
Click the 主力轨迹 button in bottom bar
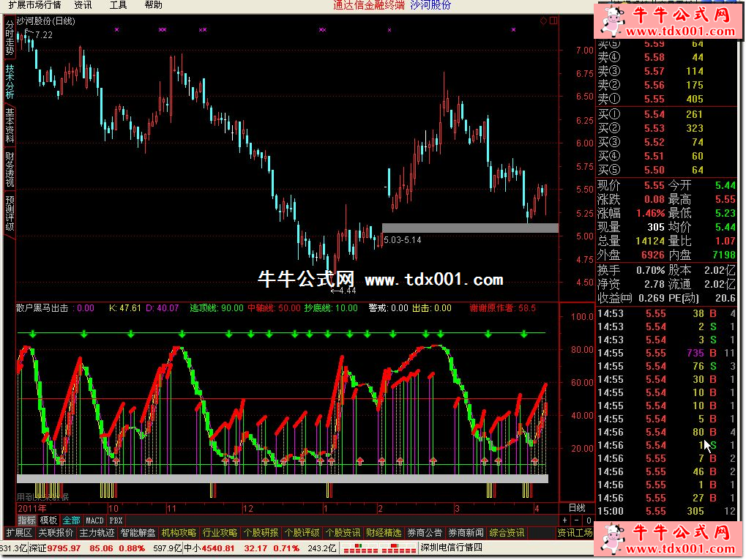tap(97, 533)
